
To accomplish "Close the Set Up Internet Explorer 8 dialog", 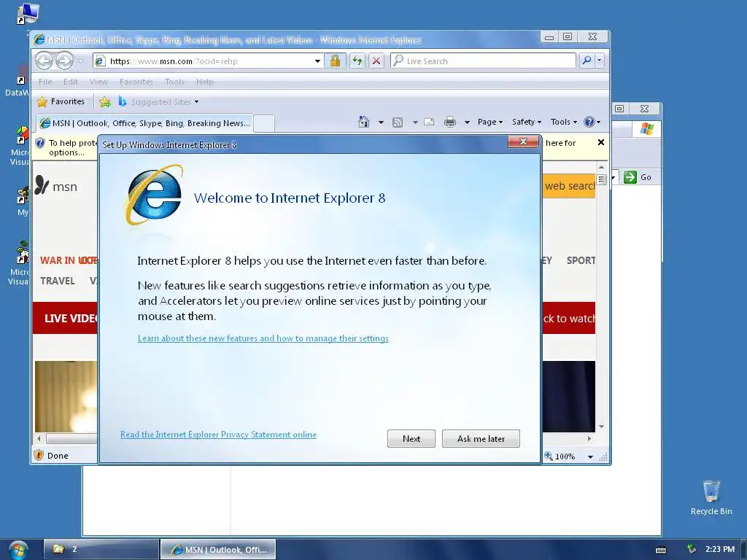I will [x=523, y=141].
